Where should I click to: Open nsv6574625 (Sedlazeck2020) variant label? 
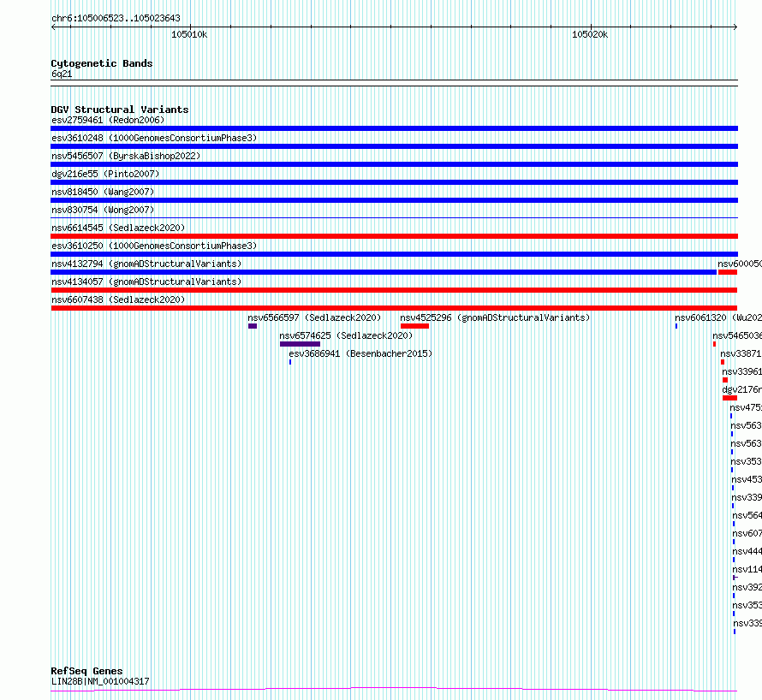346,335
